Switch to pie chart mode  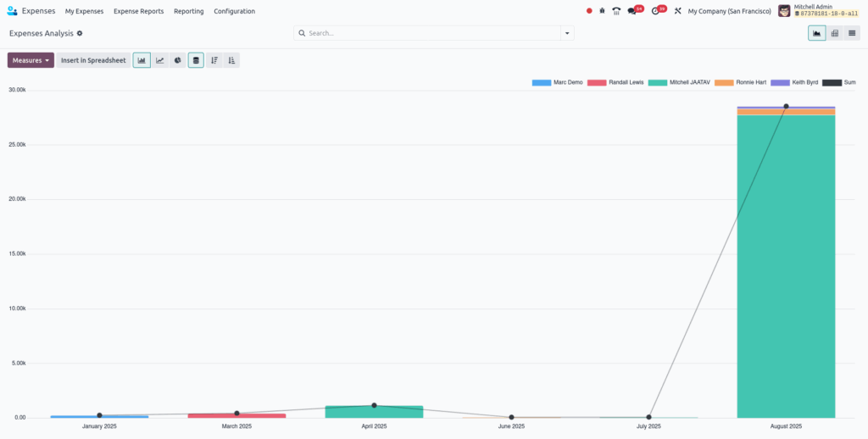click(177, 60)
